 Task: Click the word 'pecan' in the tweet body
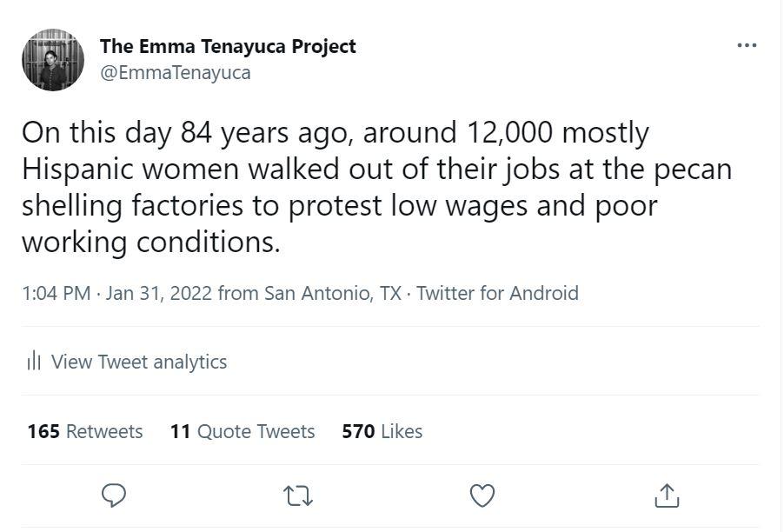click(691, 169)
